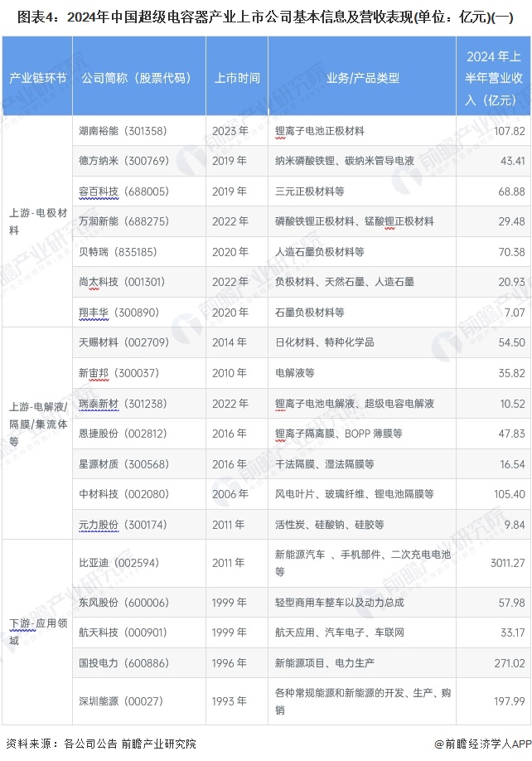Screen dimensions: 532x761
Task: Select the '下游-应用领域' segment cell
Action: [38, 632]
